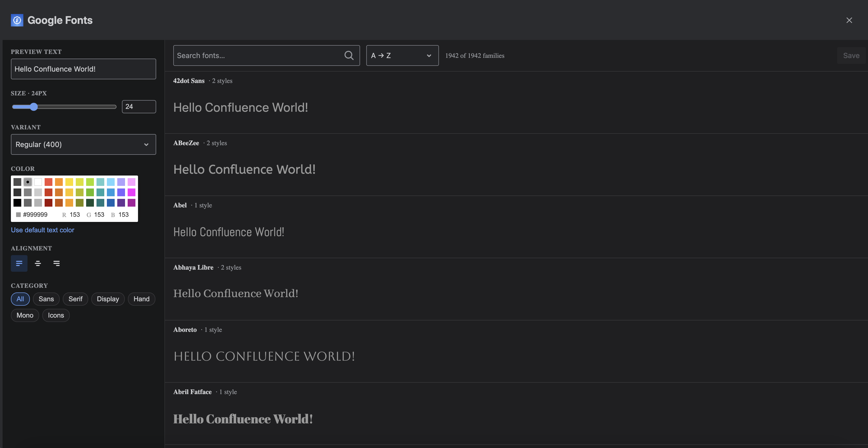Pick the light red swatch in top row
The height and width of the screenshot is (448, 868).
point(49,182)
